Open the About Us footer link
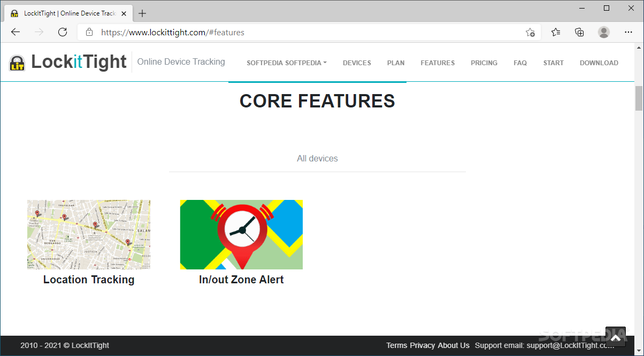 [x=454, y=345]
